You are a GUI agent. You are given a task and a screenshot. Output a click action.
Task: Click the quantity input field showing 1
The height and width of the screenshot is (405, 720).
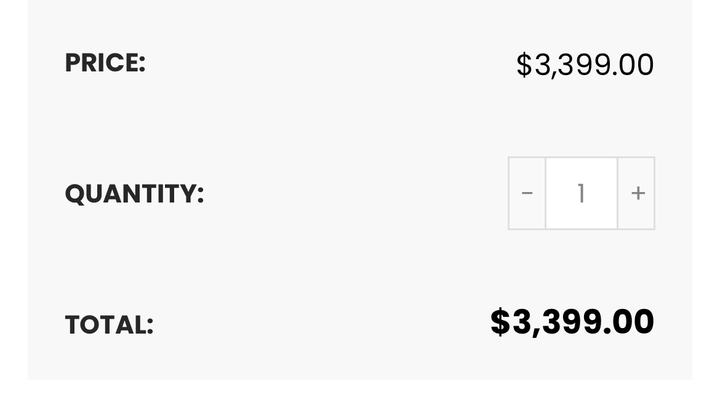(x=581, y=193)
